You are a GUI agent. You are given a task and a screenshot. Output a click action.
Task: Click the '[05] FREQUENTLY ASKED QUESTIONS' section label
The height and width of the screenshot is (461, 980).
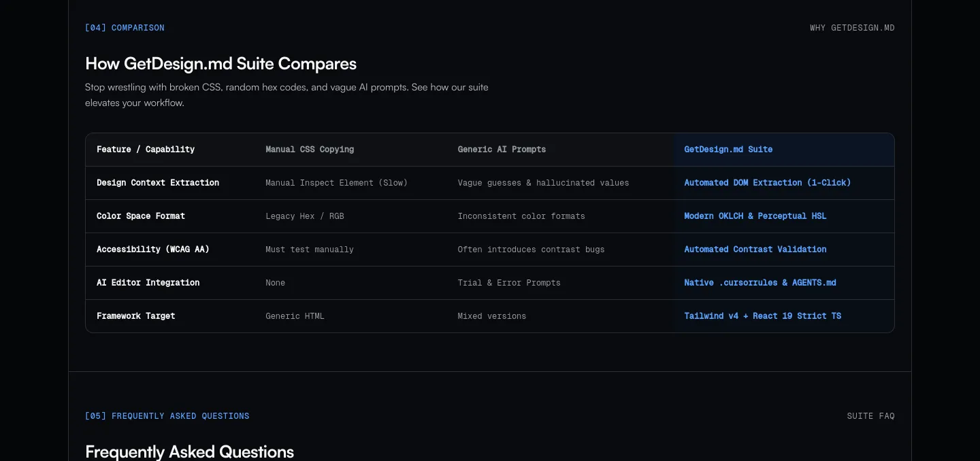167,416
